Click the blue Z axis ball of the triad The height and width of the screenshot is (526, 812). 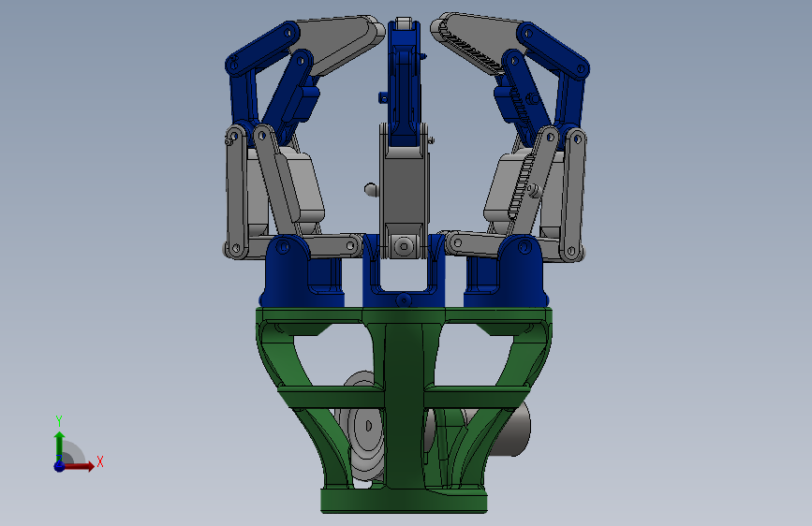point(59,466)
